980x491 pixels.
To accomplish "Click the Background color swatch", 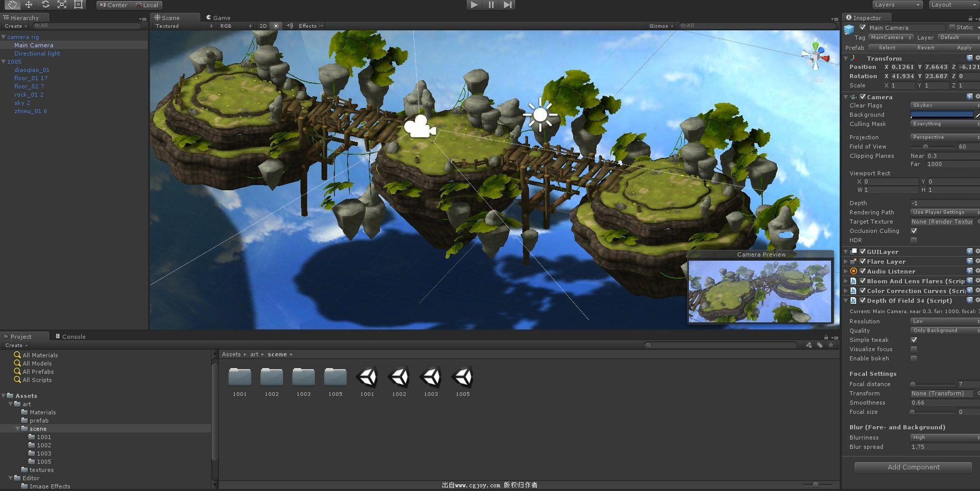I will [942, 115].
